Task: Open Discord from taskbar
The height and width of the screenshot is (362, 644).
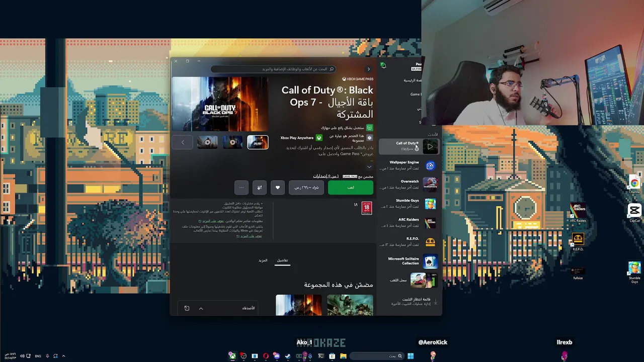Action: pyautogui.click(x=277, y=356)
